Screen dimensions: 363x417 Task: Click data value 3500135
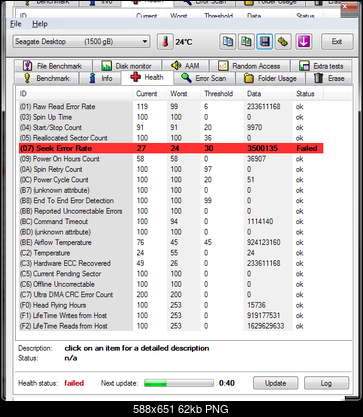(x=262, y=148)
